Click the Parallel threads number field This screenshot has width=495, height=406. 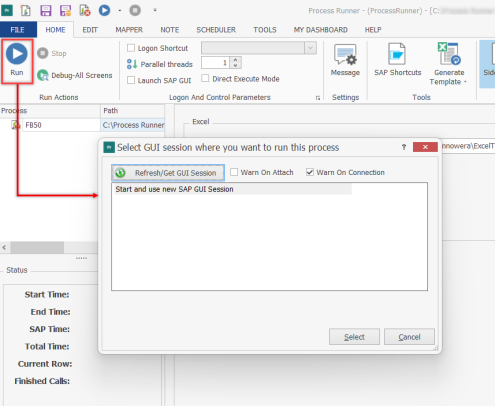216,63
